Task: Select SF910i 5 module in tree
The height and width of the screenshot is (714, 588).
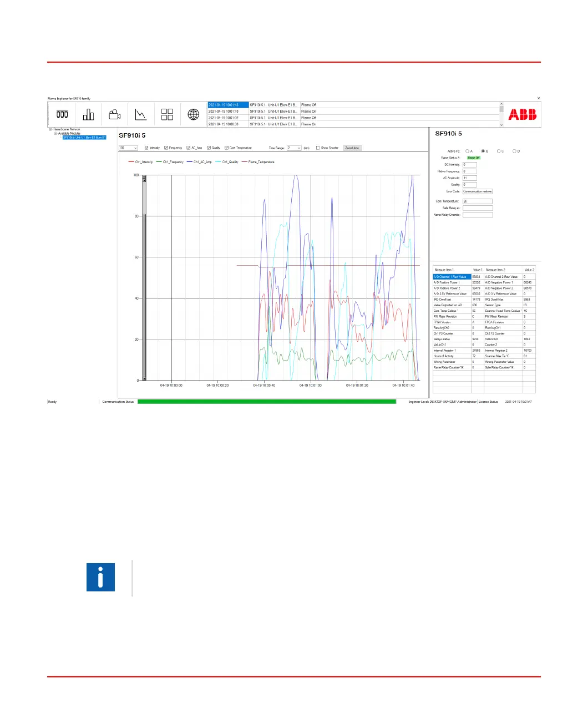Action: 84,137
